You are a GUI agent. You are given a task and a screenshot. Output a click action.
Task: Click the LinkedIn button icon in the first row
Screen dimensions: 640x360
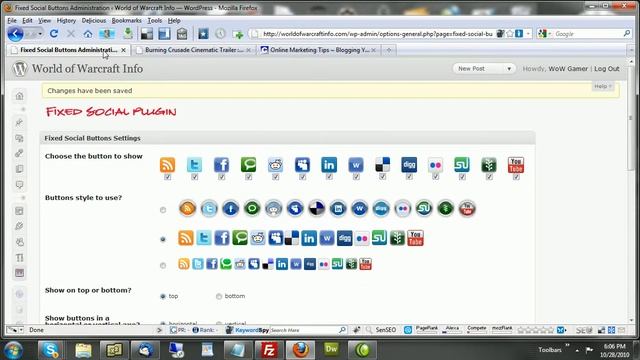pyautogui.click(x=329, y=165)
